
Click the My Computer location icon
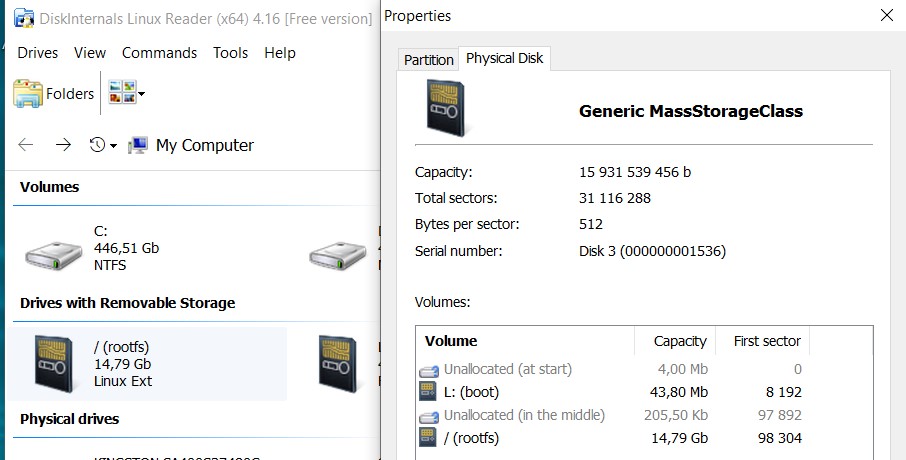(x=138, y=145)
